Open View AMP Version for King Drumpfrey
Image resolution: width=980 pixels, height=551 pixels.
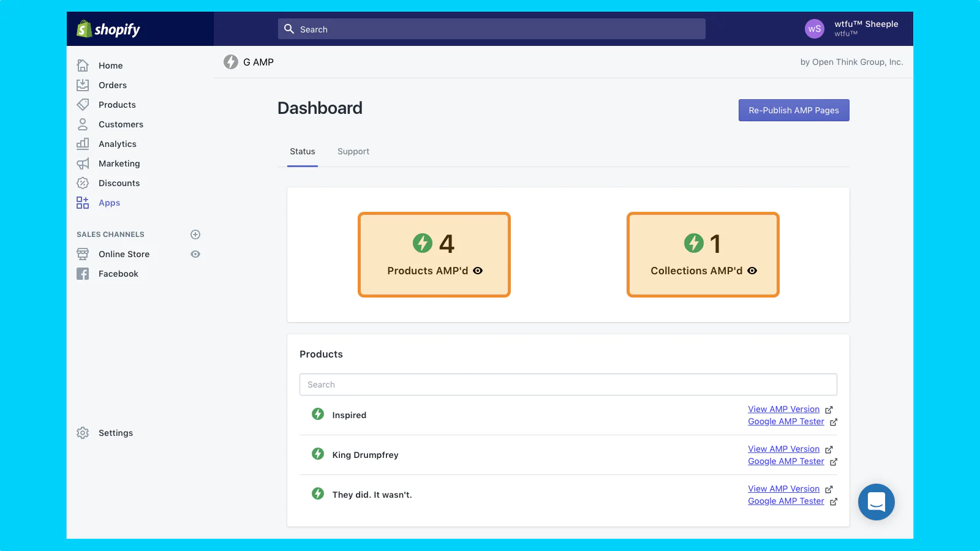coord(783,449)
